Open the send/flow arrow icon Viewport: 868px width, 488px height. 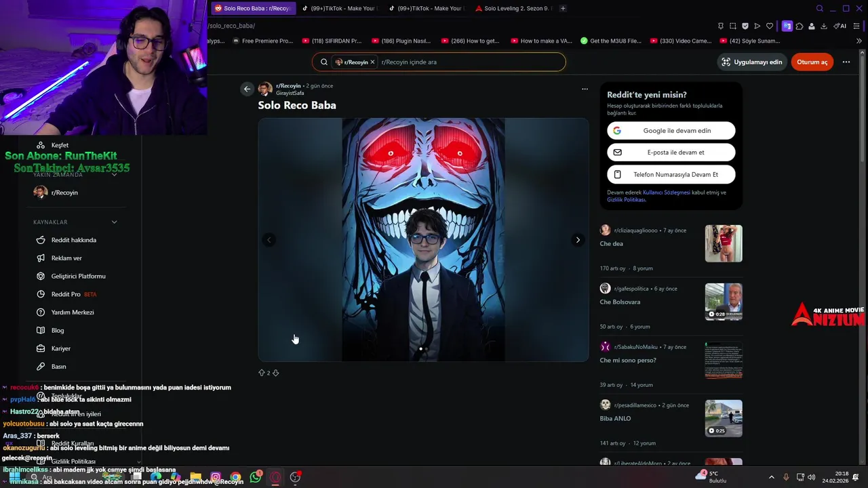click(757, 26)
